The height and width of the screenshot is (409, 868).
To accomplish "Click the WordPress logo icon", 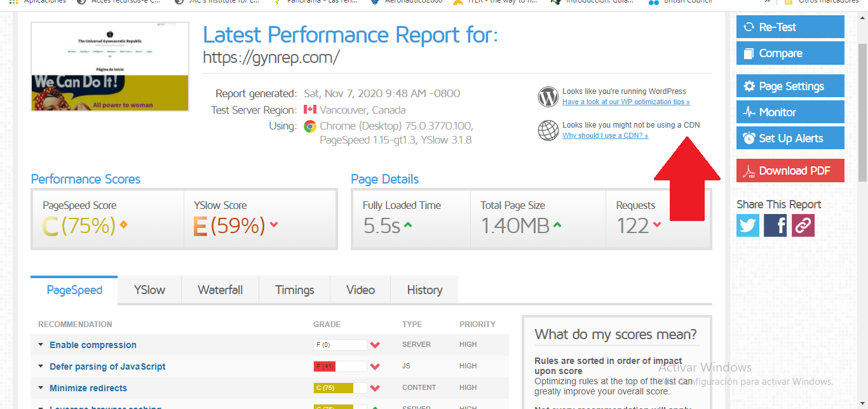I will tap(548, 97).
